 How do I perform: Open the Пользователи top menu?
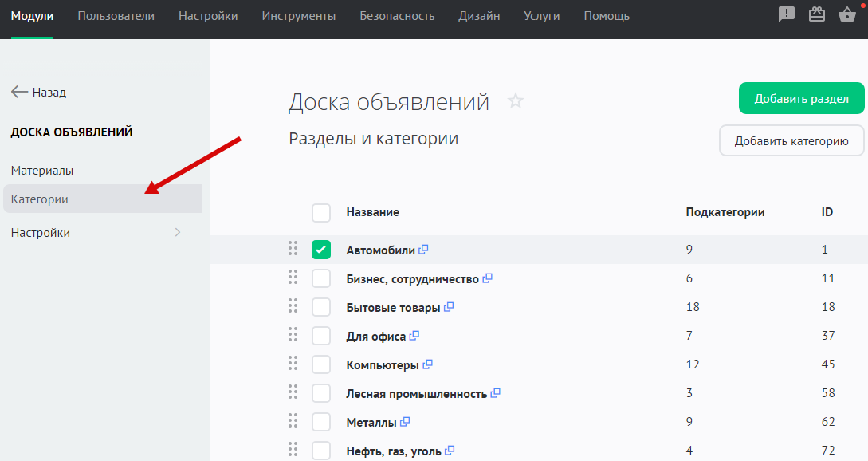click(x=116, y=16)
